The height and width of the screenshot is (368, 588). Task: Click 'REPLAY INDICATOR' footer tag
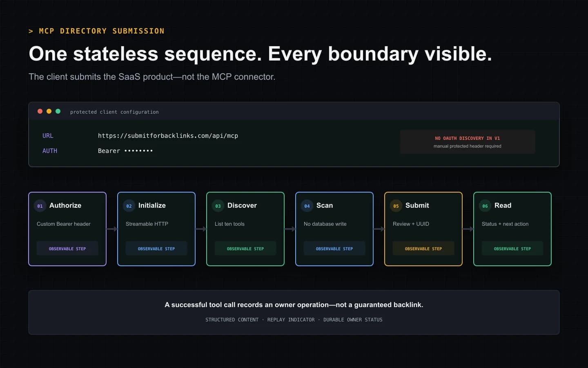pyautogui.click(x=291, y=320)
